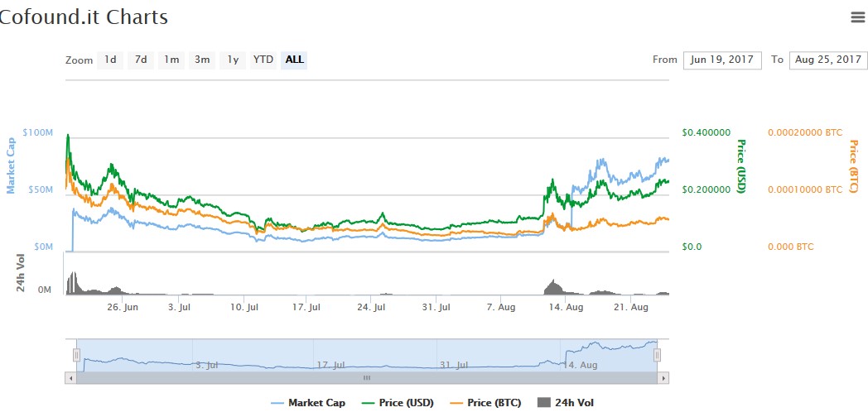868x417 pixels.
Task: Click the 21. Aug x-axis label
Action: tap(632, 307)
